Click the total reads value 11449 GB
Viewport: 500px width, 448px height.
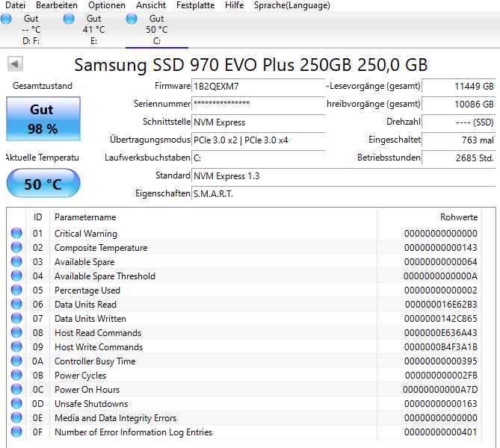[x=459, y=87]
